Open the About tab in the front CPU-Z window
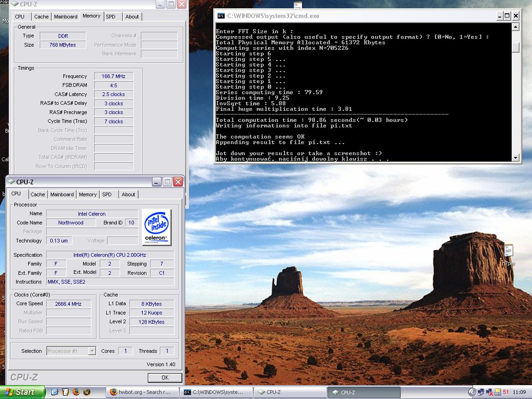Image resolution: width=532 pixels, height=399 pixels. (128, 194)
